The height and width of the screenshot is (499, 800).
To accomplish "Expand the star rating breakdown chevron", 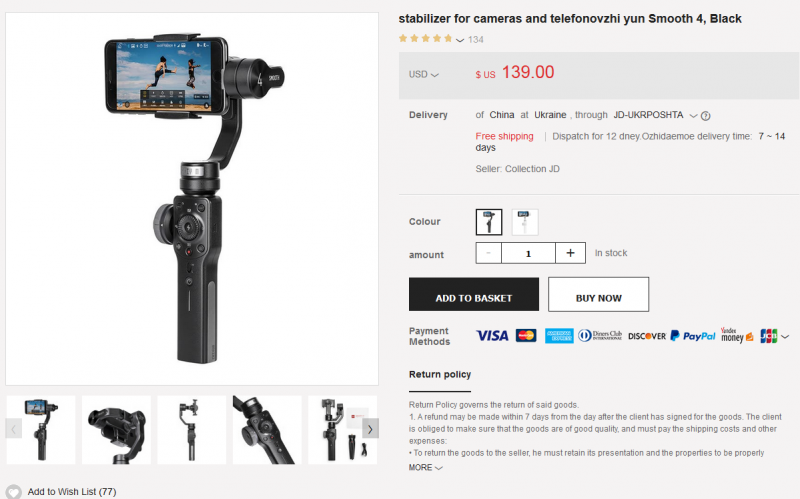I will click(x=460, y=40).
